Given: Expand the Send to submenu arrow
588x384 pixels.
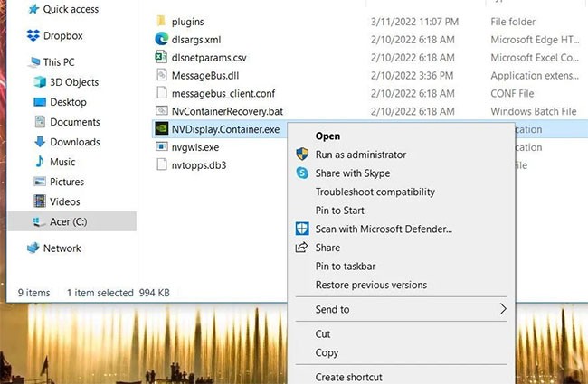Looking at the screenshot, I should [x=503, y=309].
